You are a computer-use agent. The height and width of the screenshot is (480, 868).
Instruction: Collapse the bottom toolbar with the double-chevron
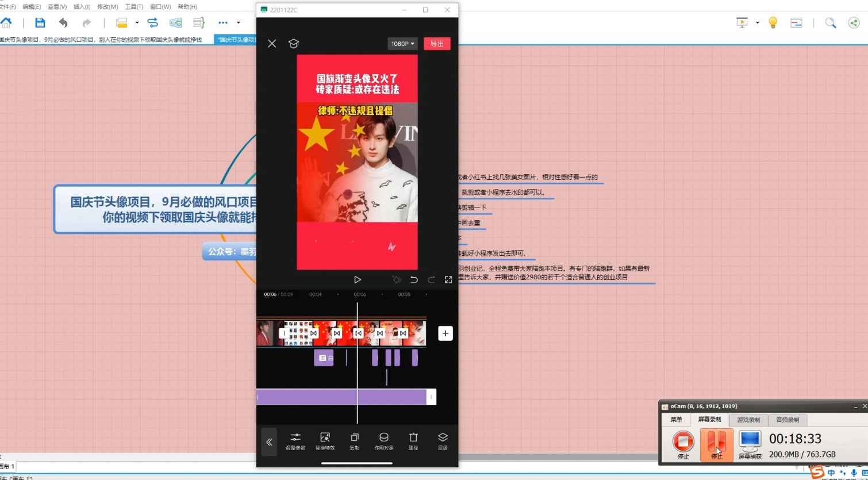click(x=269, y=442)
